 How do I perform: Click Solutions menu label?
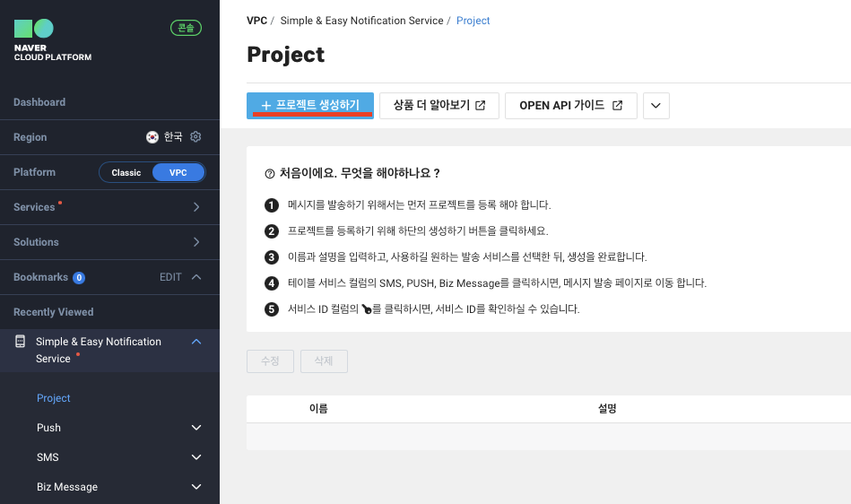click(36, 242)
